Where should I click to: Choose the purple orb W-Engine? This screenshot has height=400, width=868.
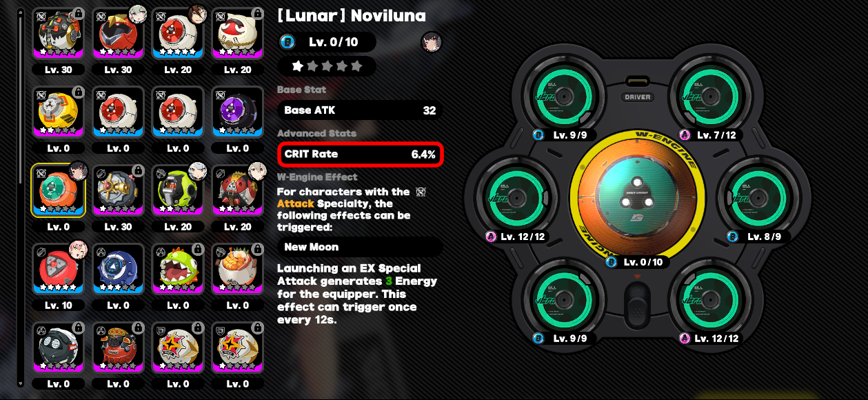[238, 112]
